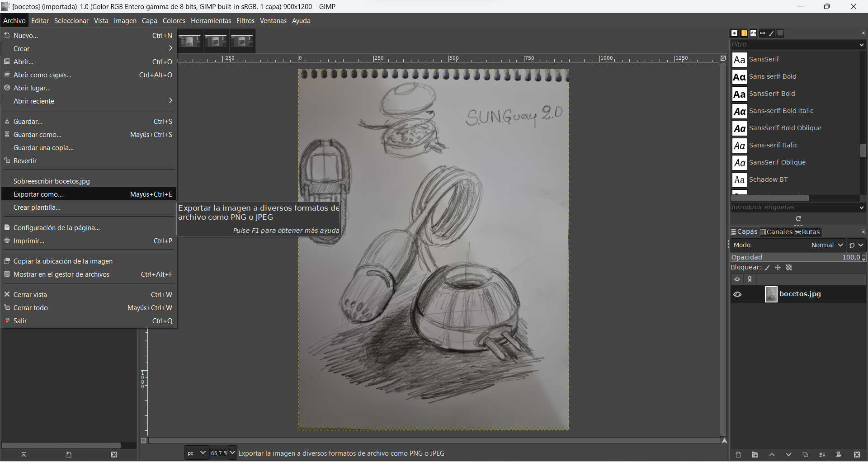Select the Capas tab
868x462 pixels.
tap(744, 232)
